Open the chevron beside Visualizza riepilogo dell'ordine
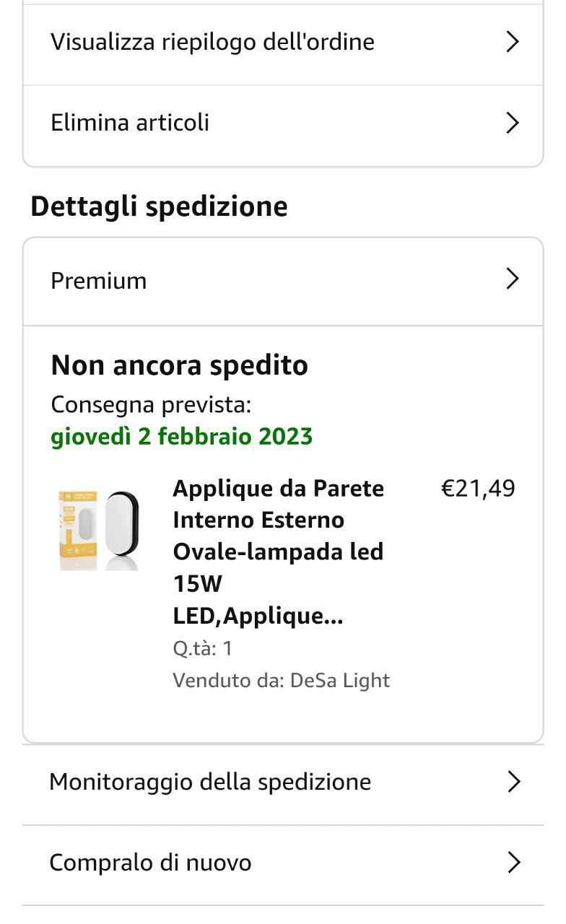This screenshot has height=924, width=566. point(513,42)
